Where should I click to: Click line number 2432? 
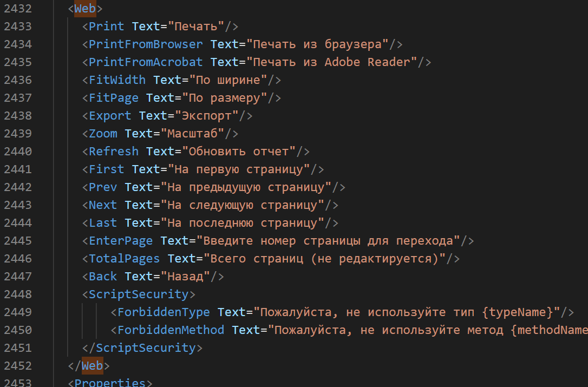click(x=17, y=8)
